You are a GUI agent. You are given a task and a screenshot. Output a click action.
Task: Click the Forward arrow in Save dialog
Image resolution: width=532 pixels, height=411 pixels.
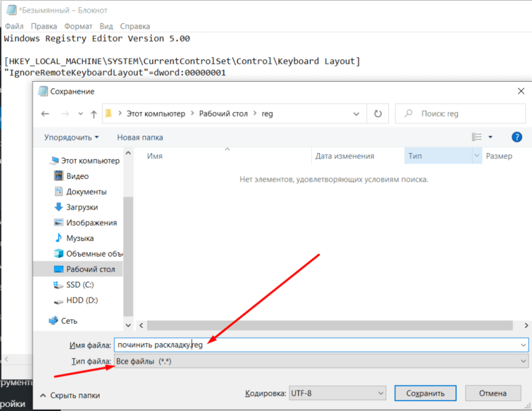tap(65, 114)
